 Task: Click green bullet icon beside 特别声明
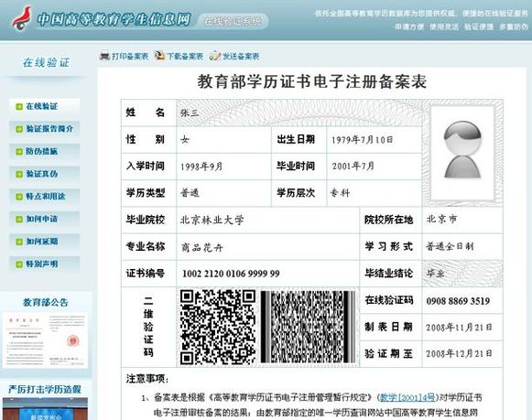(19, 264)
